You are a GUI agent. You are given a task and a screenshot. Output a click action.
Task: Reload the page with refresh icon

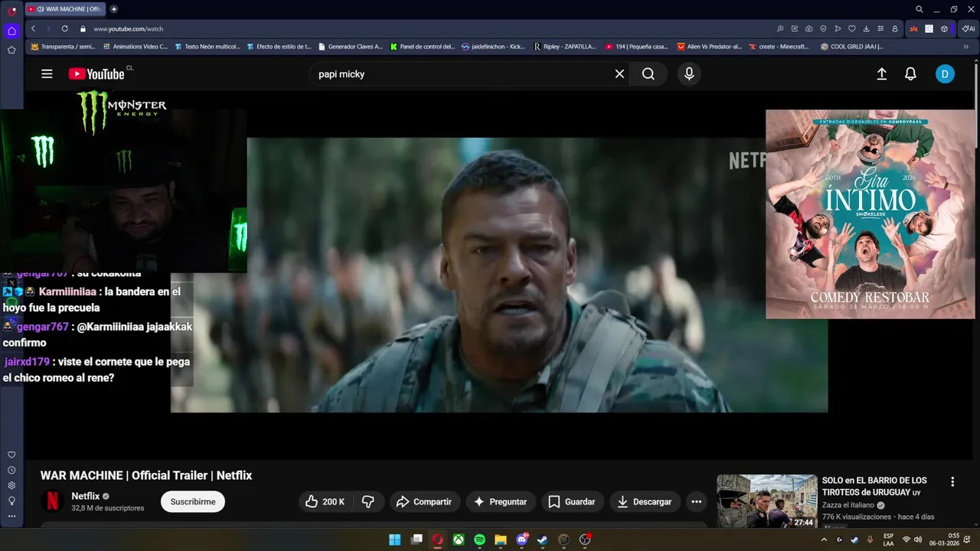(x=64, y=28)
